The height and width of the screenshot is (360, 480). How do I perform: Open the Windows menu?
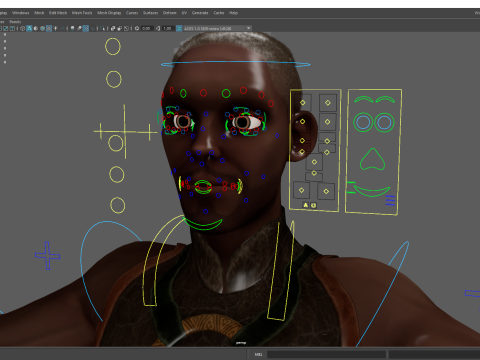coord(21,13)
